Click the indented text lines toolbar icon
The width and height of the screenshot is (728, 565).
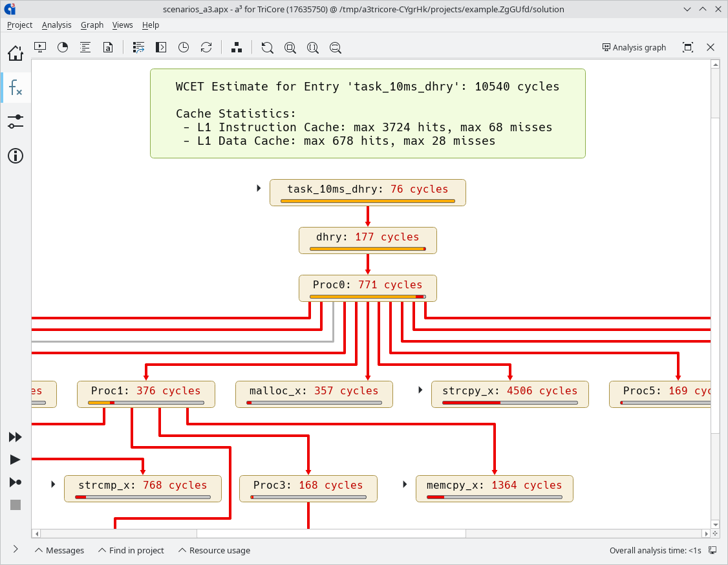[x=85, y=47]
